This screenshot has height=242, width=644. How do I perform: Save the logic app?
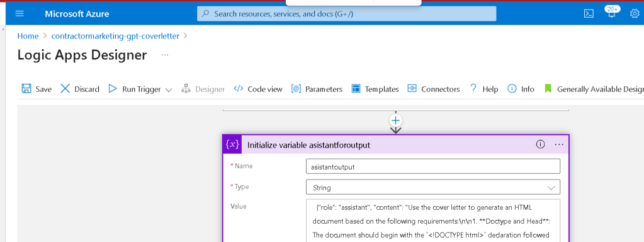[37, 89]
